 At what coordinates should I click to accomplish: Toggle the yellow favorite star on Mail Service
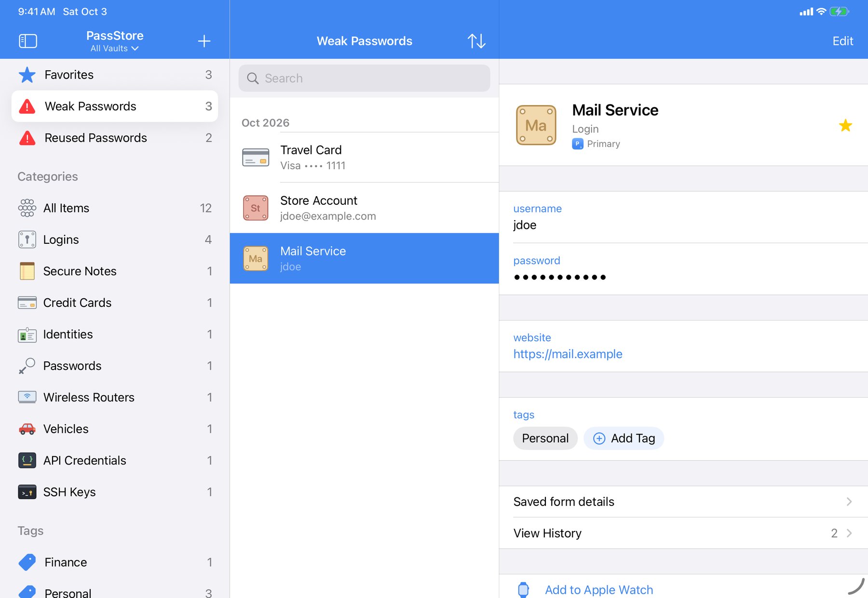(x=845, y=125)
